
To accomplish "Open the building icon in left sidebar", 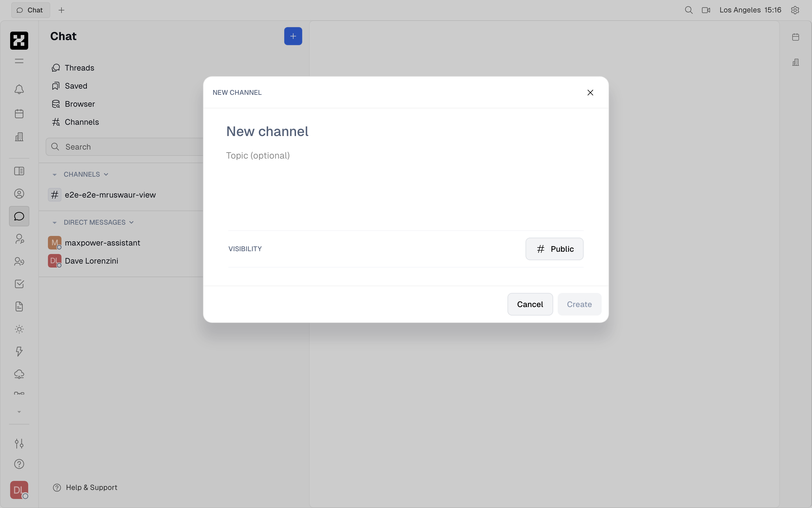I will pos(19,137).
